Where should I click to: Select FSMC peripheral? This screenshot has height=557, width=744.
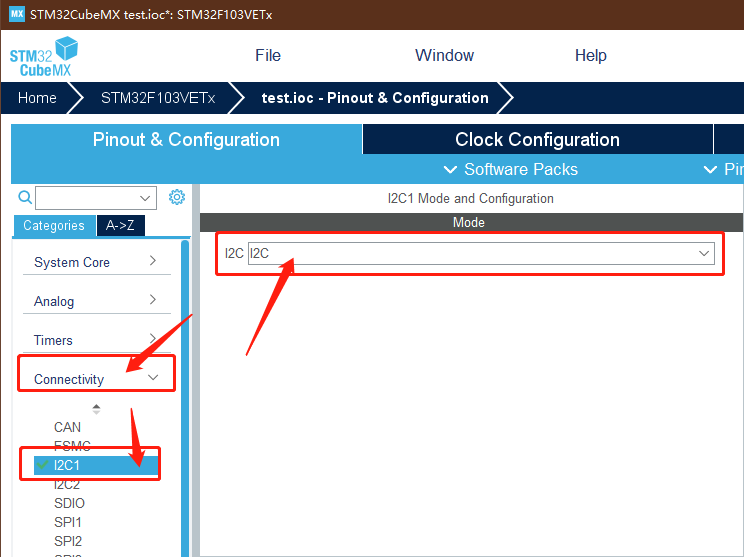pyautogui.click(x=72, y=446)
